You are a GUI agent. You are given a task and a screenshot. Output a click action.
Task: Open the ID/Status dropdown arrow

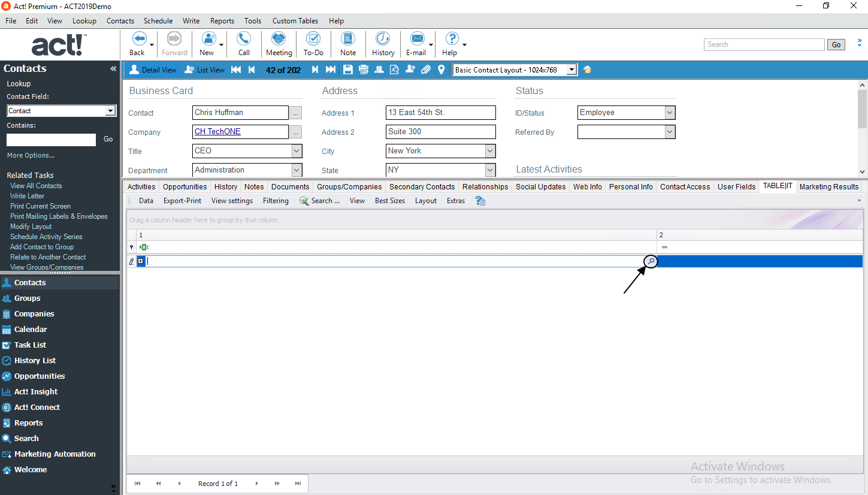coord(670,113)
